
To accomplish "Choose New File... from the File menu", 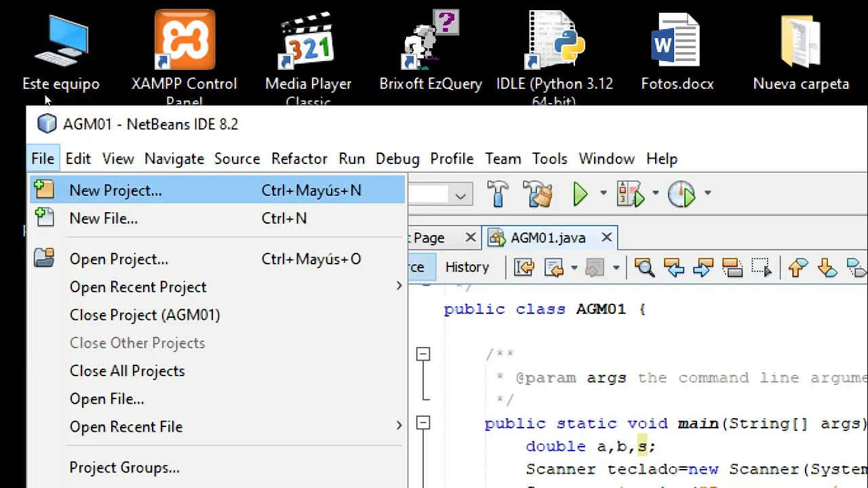I will click(x=217, y=218).
